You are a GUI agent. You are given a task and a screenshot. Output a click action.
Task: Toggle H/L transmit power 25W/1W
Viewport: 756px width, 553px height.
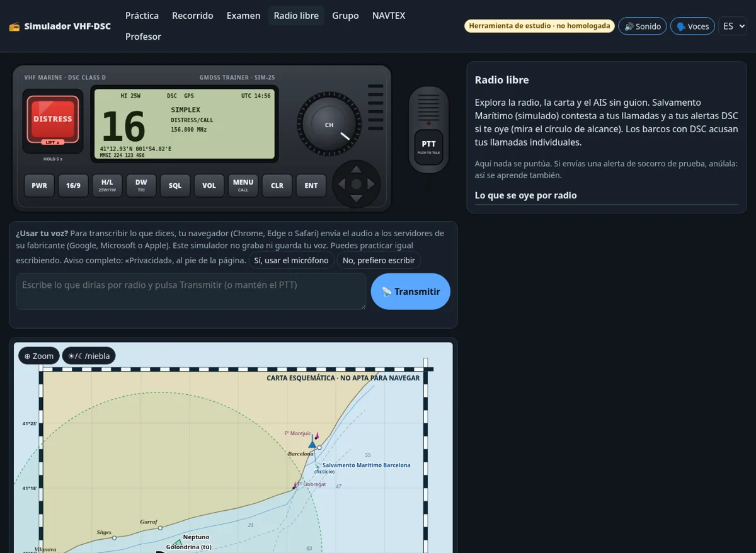107,186
